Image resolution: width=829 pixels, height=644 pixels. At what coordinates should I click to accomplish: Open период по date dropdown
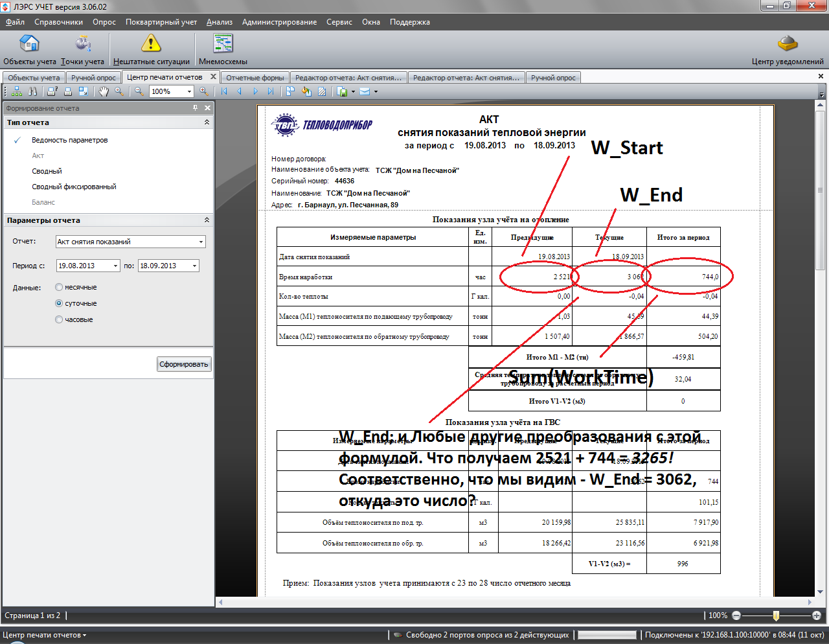(194, 266)
